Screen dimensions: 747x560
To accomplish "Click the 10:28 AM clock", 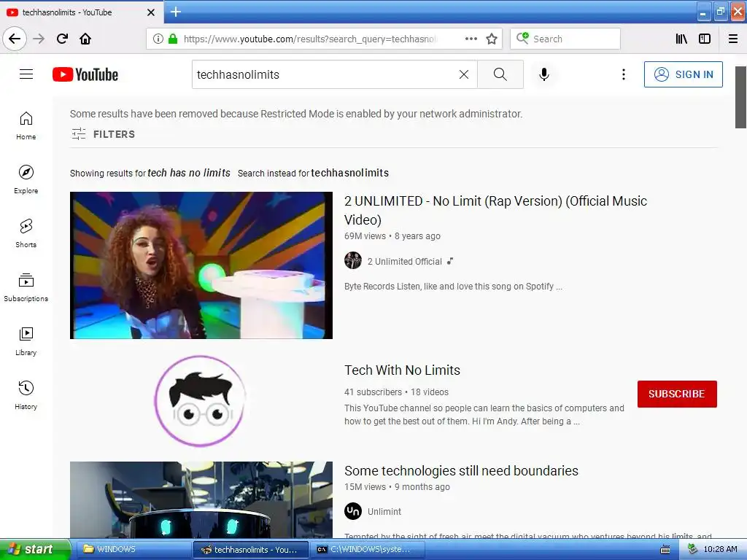I will point(720,550).
